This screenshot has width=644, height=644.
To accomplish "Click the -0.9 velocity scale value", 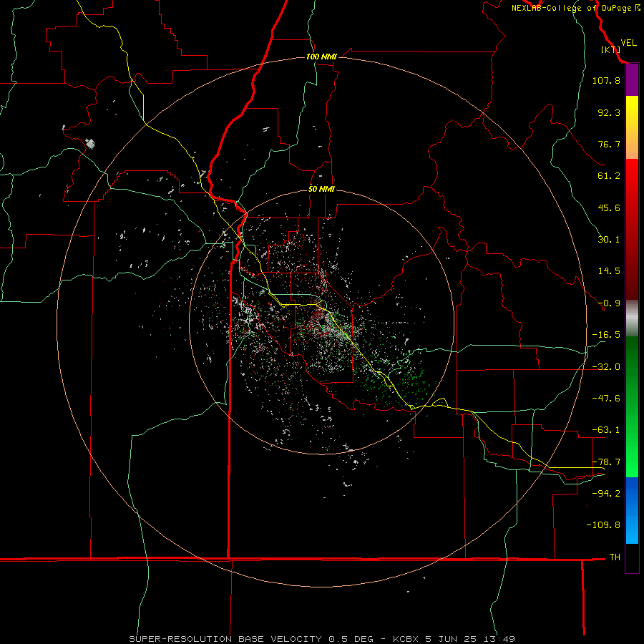I will coord(609,303).
